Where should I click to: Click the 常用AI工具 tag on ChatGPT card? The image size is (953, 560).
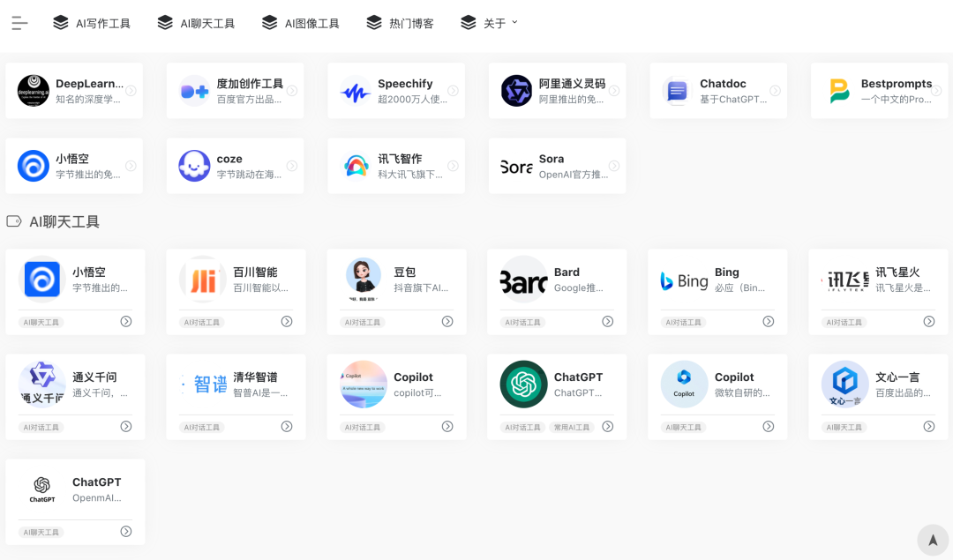[x=571, y=428]
